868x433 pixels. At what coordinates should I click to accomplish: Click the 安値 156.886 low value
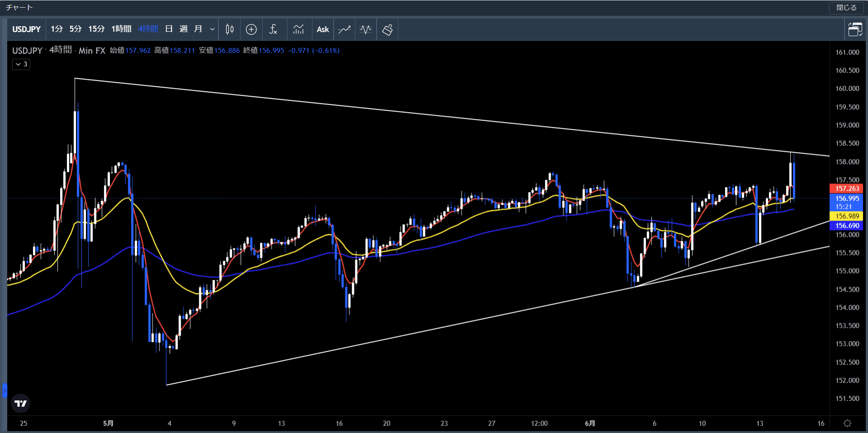(x=219, y=51)
